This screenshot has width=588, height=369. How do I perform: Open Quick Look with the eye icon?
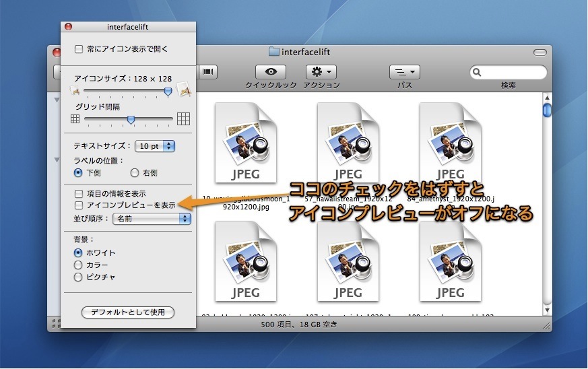point(271,71)
